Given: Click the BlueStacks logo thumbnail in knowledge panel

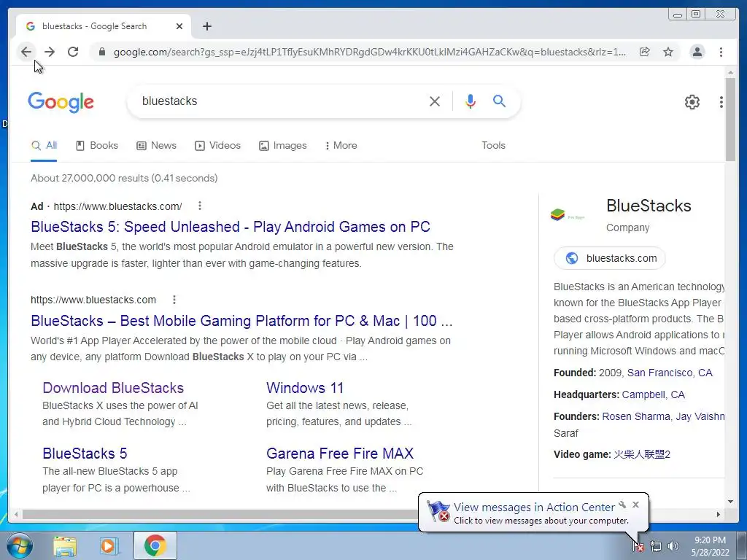Looking at the screenshot, I should [568, 215].
